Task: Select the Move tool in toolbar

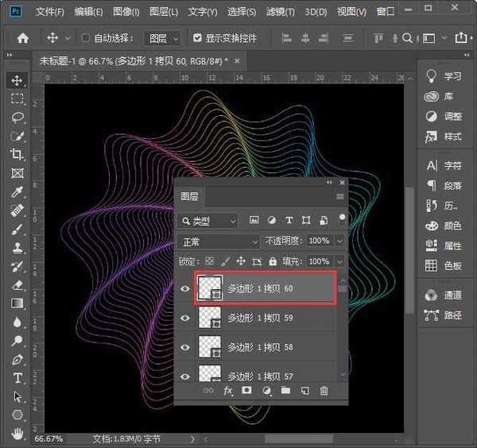Action: pos(17,80)
